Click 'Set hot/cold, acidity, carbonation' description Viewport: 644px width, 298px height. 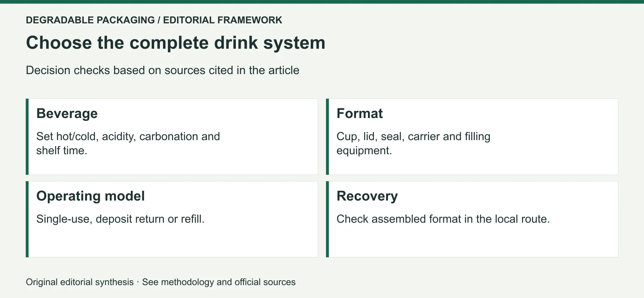pyautogui.click(x=128, y=143)
